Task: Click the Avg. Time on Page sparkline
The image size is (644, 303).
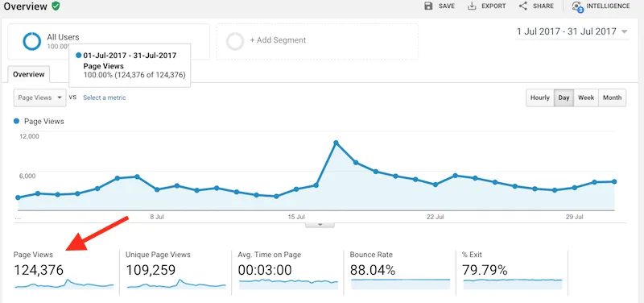Action: click(288, 284)
